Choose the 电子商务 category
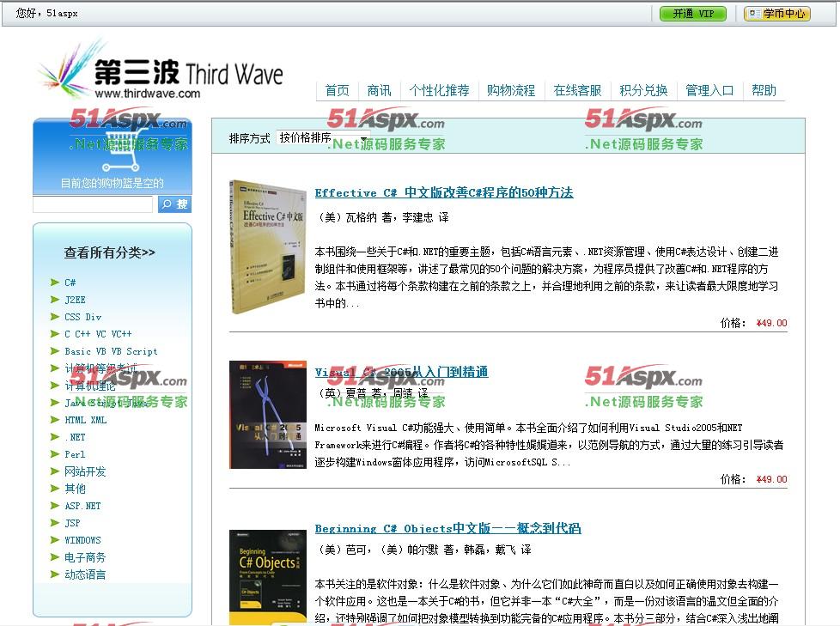The height and width of the screenshot is (626, 840). pos(85,557)
